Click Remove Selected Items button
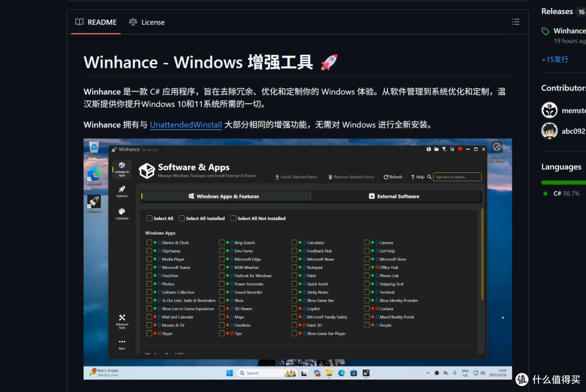 coord(351,177)
